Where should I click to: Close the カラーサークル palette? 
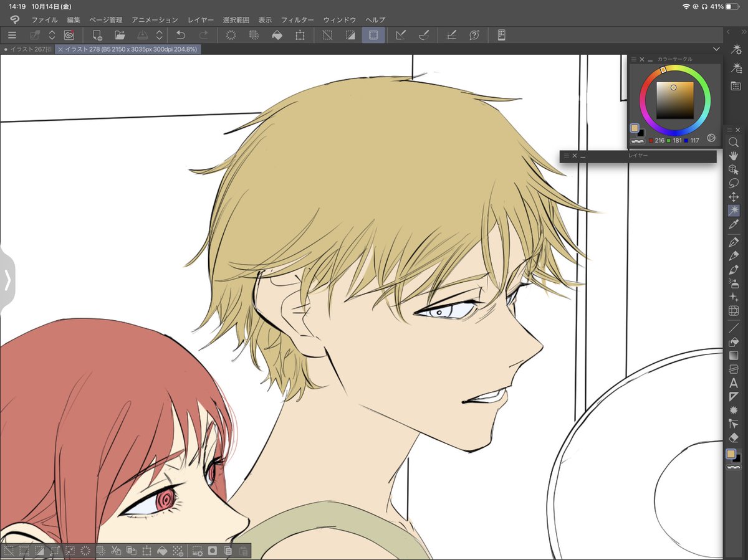[642, 59]
